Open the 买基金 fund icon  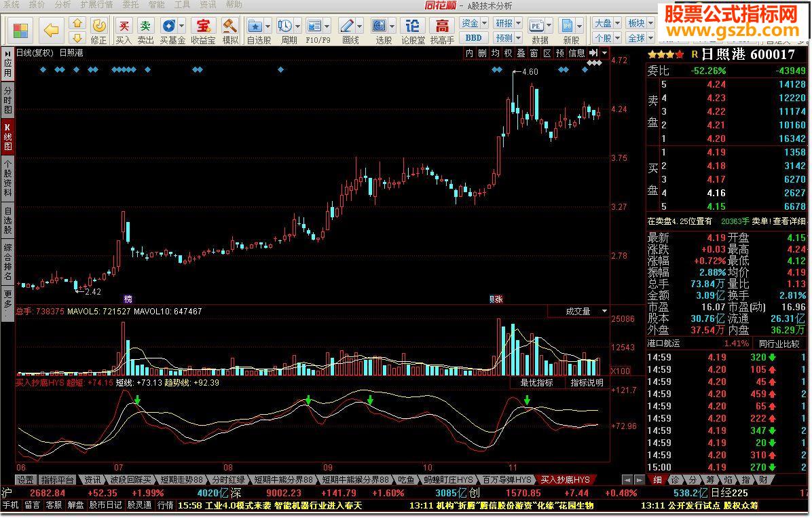click(x=168, y=26)
